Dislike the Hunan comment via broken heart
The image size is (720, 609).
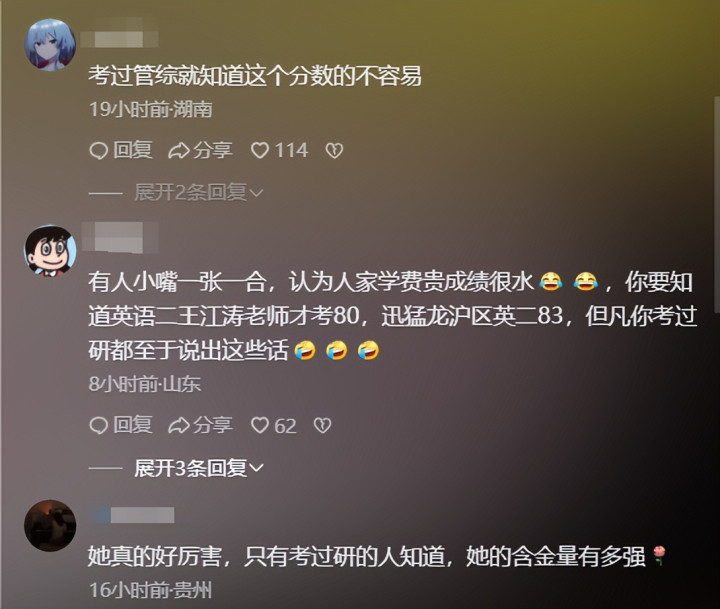334,151
